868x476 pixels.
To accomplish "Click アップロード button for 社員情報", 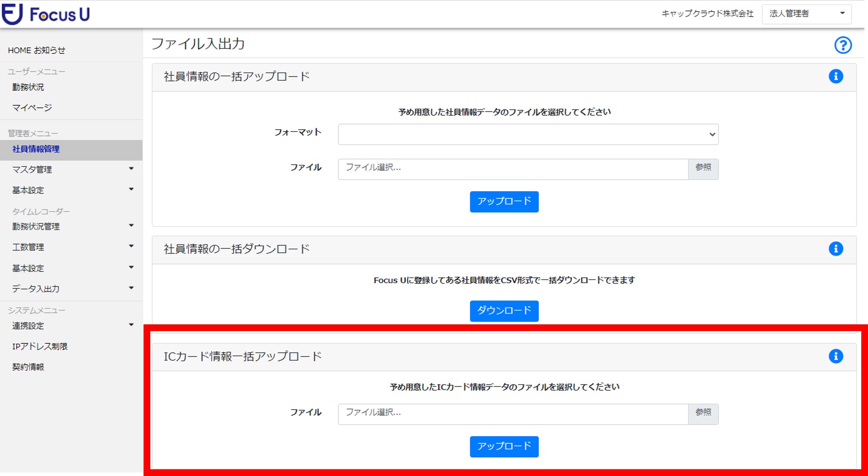I will pos(504,201).
